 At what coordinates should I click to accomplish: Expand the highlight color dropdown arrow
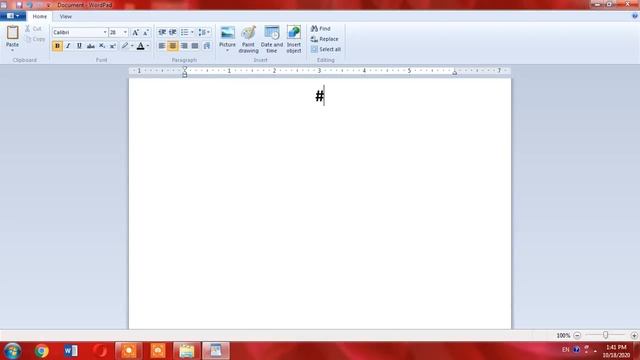[132, 46]
